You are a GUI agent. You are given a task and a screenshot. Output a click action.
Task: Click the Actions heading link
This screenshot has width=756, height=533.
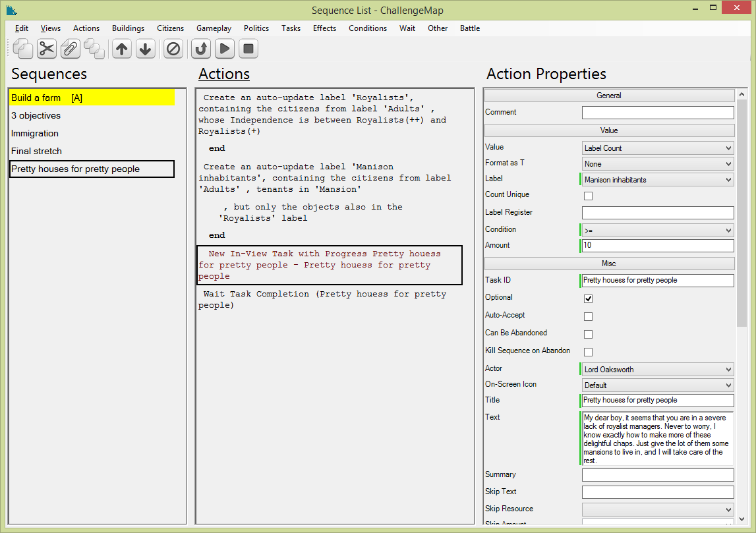[x=224, y=74]
